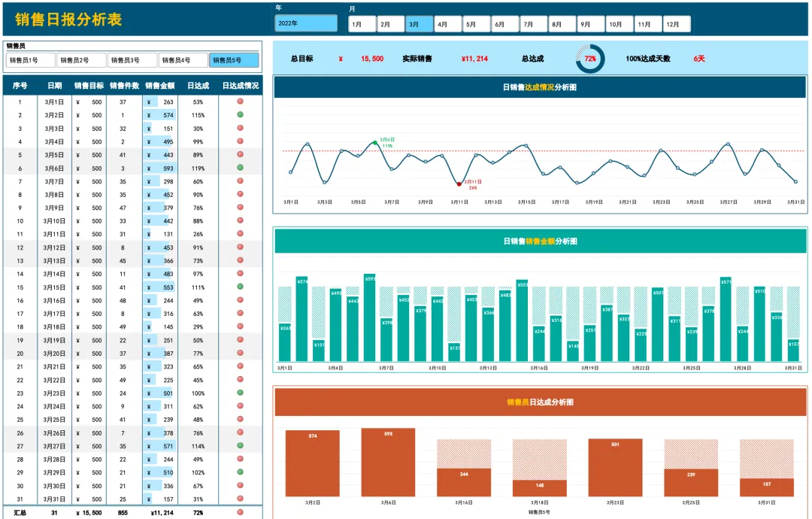Click the teal ¥593 bar in sales amount chart
The width and height of the screenshot is (812, 519).
370,317
